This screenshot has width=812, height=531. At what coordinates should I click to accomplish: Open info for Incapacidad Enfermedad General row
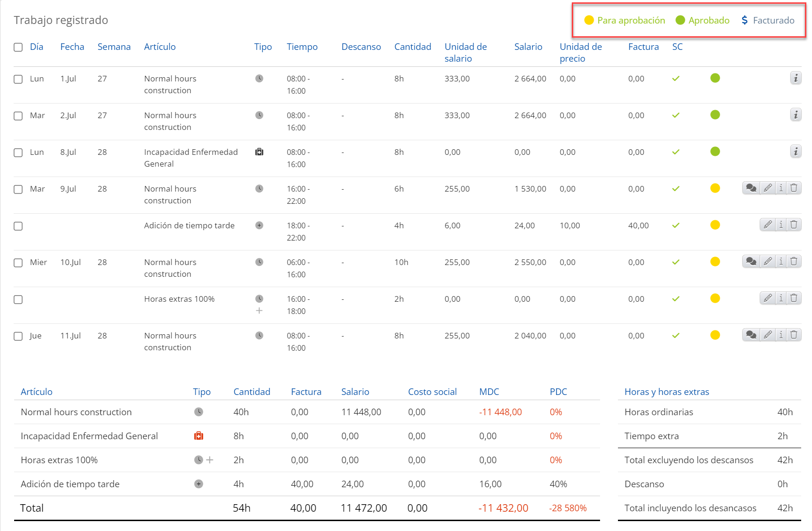(x=796, y=152)
